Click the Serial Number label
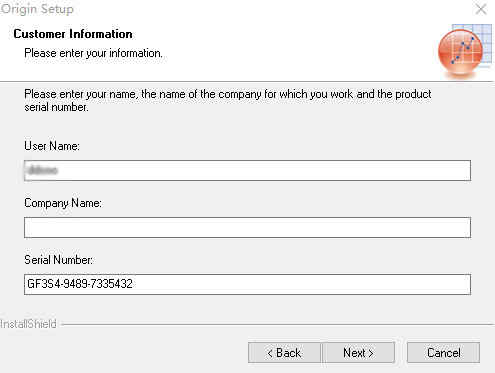The height and width of the screenshot is (373, 495). (x=59, y=260)
